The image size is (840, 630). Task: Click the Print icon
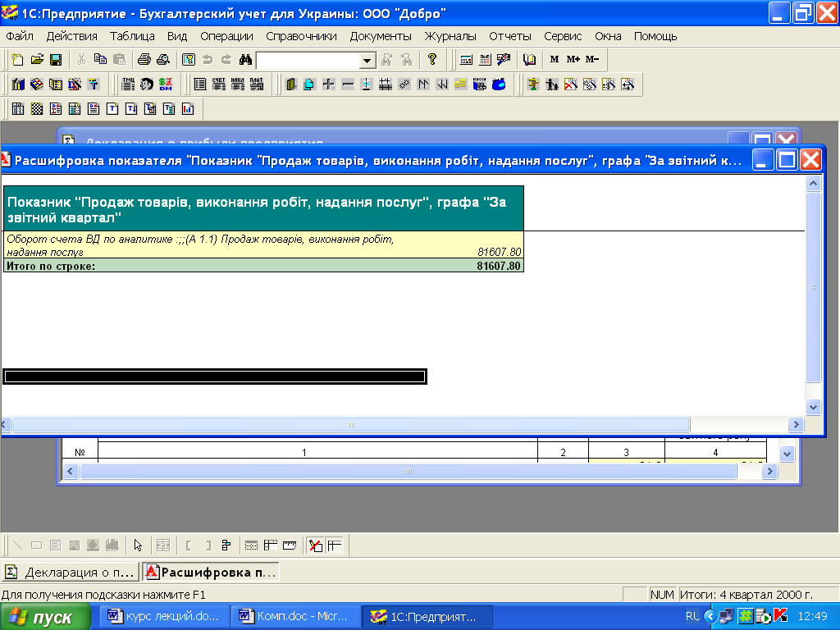[x=144, y=59]
